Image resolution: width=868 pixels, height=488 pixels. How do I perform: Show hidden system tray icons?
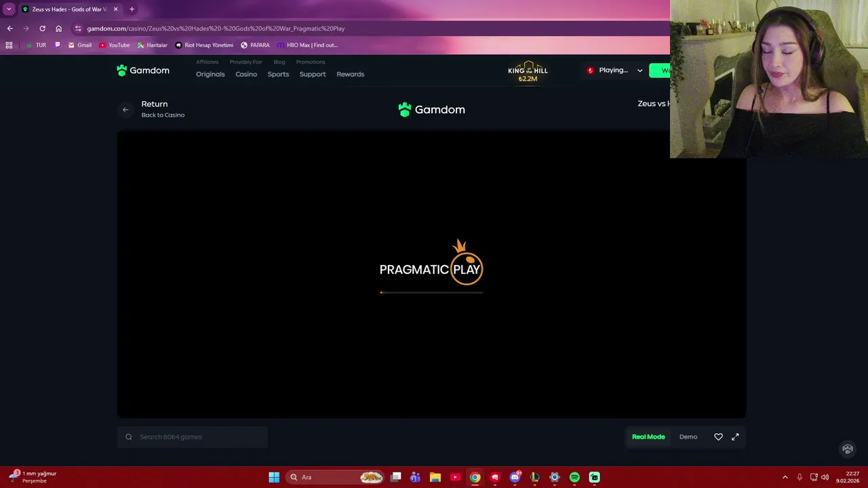pos(785,477)
